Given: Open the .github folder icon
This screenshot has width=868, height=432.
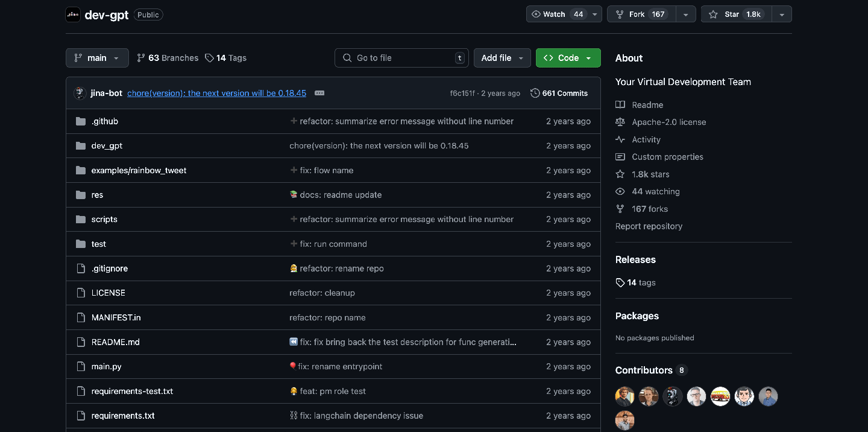Looking at the screenshot, I should click(81, 121).
